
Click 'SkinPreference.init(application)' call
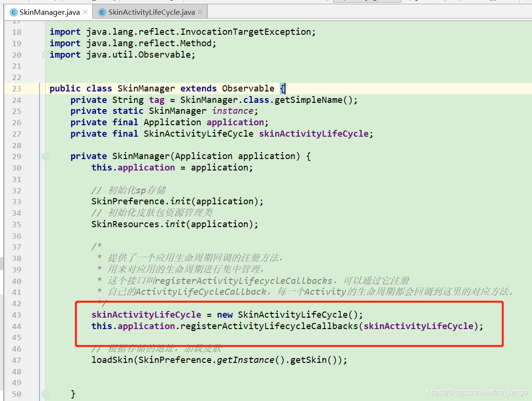pos(175,201)
